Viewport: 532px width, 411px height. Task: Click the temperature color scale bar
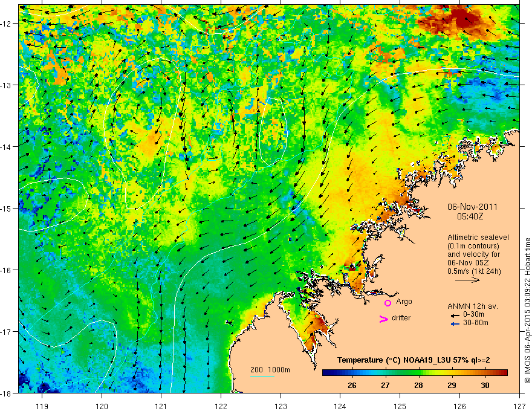coord(415,373)
